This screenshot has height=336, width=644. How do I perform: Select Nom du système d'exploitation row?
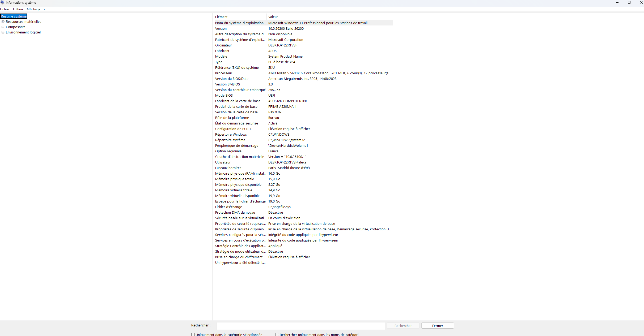pyautogui.click(x=303, y=23)
